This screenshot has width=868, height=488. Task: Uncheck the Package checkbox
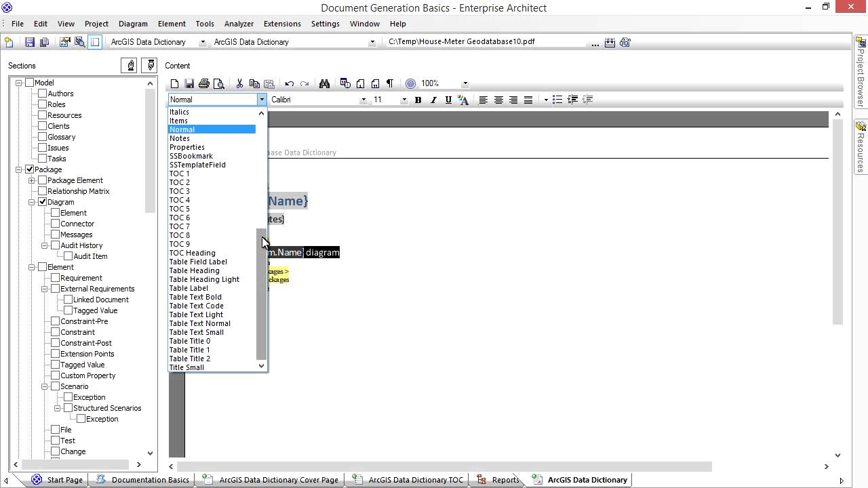29,169
